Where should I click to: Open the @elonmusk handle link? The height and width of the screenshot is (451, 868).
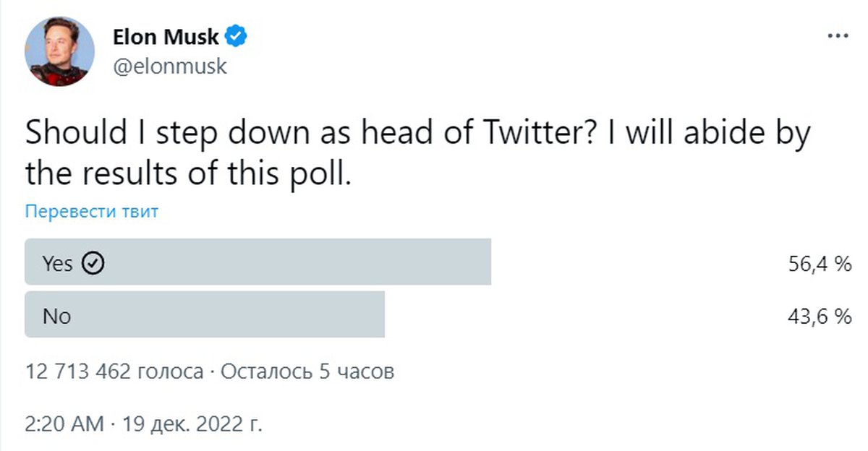click(x=170, y=66)
